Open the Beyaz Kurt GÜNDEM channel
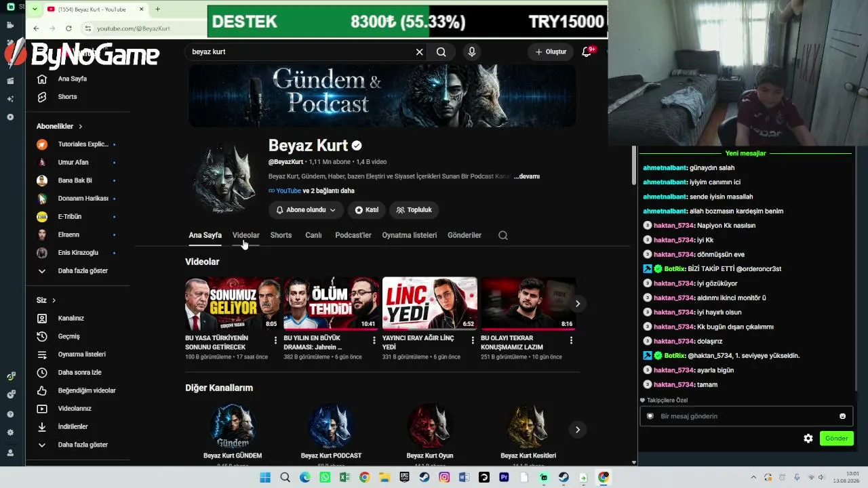The height and width of the screenshot is (488, 868). 233,432
